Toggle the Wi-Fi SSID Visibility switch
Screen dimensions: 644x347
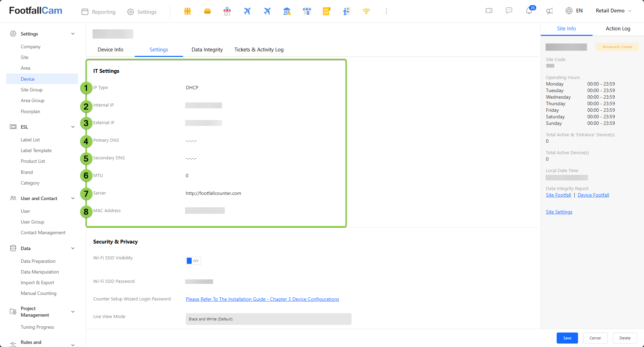193,261
